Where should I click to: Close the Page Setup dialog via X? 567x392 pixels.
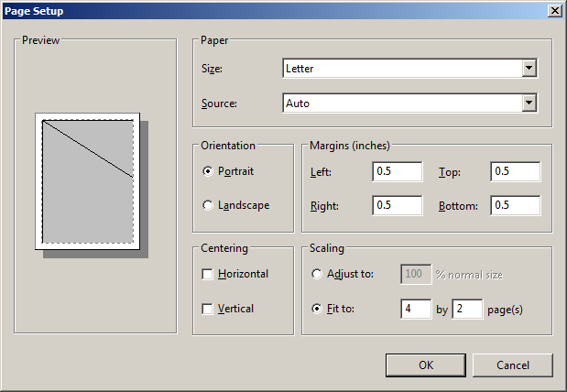(555, 11)
